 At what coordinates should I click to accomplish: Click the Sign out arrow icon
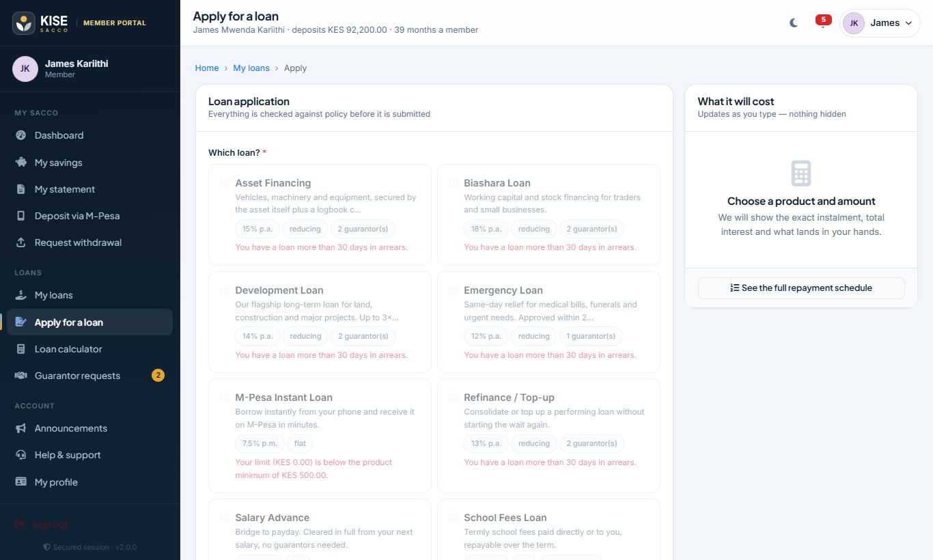click(x=20, y=524)
